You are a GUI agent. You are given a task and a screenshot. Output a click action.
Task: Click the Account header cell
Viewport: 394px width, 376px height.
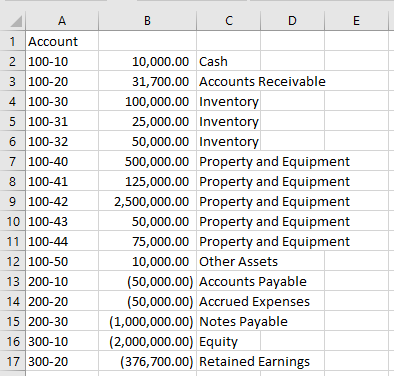(62, 41)
